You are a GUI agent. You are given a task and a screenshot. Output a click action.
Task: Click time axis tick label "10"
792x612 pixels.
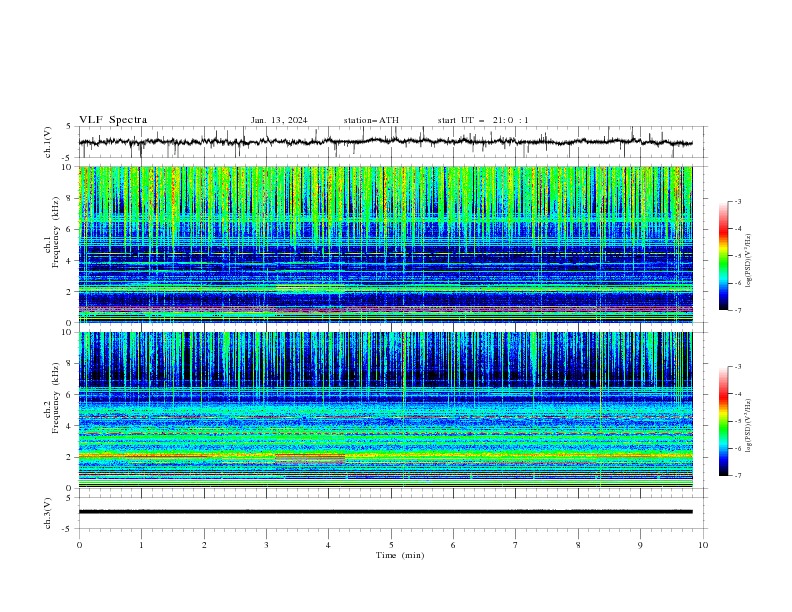(703, 545)
